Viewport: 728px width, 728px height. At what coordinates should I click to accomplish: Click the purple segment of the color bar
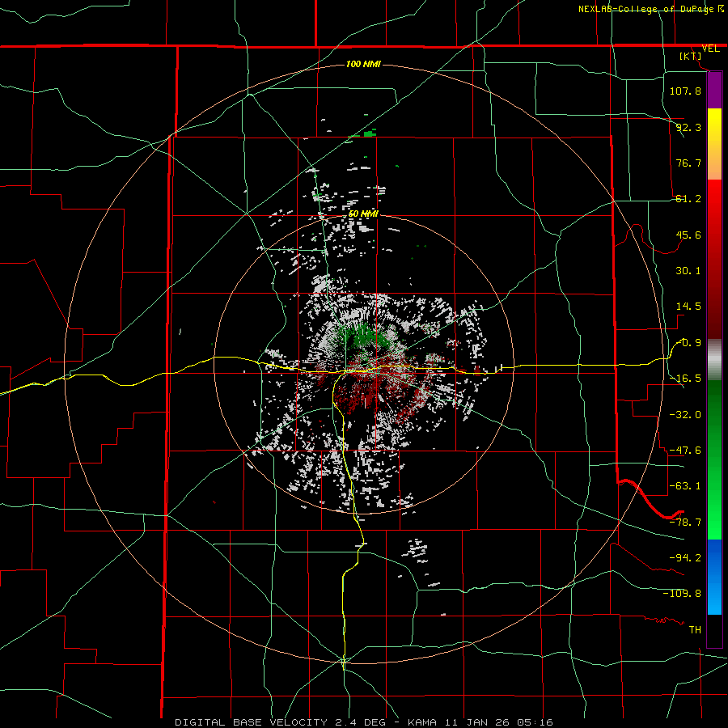714,91
